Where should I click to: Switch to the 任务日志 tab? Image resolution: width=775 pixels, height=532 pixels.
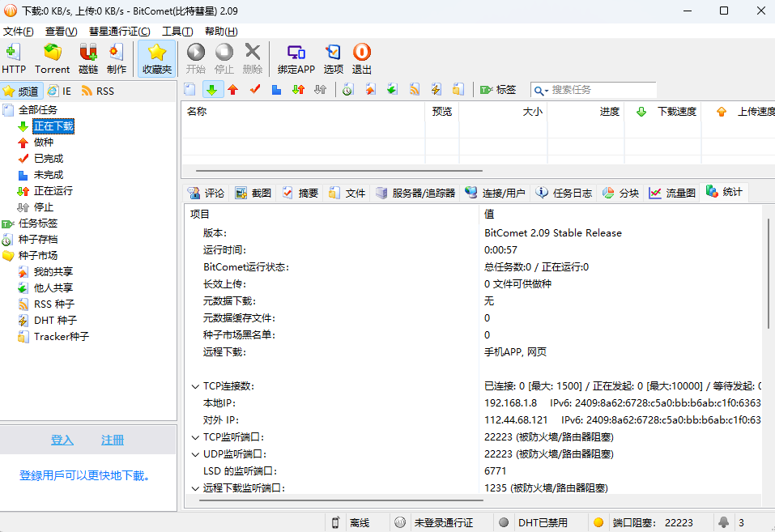coord(564,193)
